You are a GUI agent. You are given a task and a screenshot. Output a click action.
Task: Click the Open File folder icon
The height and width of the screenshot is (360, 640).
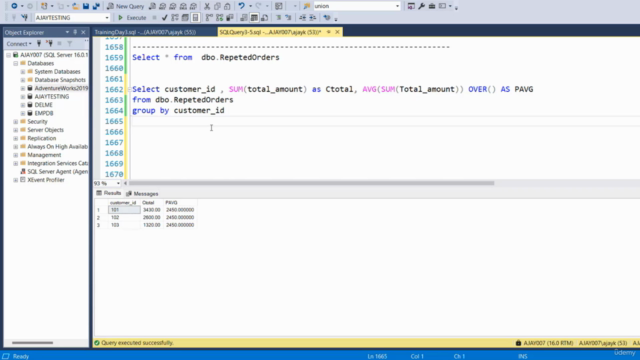pyautogui.click(x=76, y=6)
